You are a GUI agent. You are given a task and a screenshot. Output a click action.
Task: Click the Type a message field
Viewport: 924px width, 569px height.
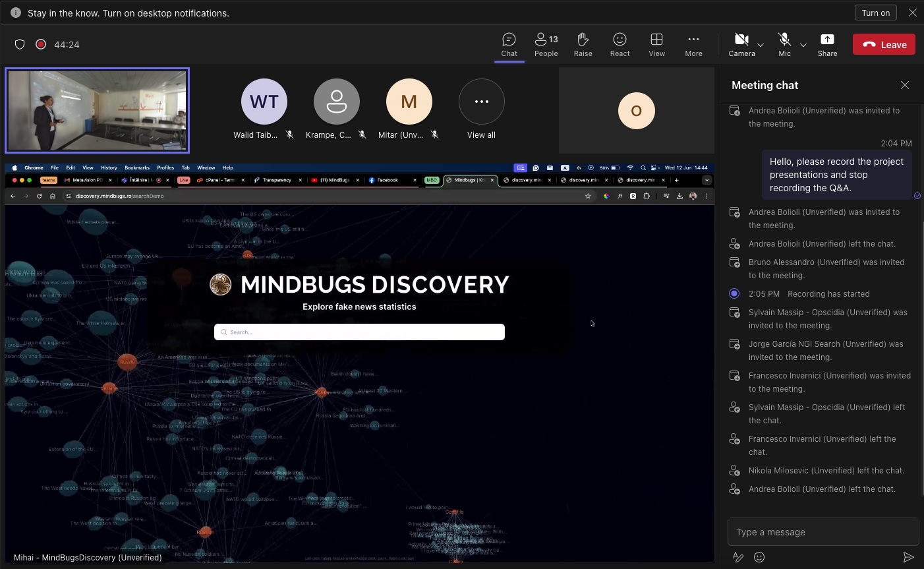pyautogui.click(x=823, y=532)
